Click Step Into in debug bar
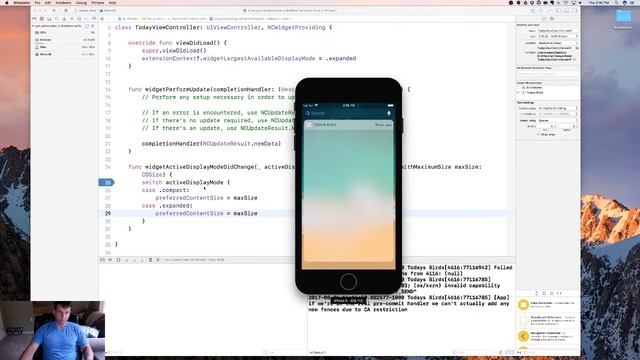Viewport: 640px width, 360px height. (x=134, y=260)
